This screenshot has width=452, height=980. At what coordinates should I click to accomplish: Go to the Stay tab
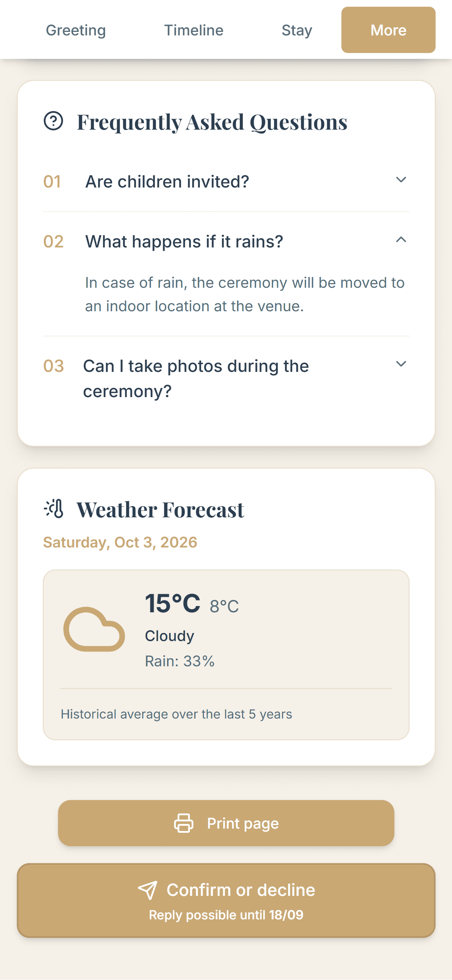[297, 30]
